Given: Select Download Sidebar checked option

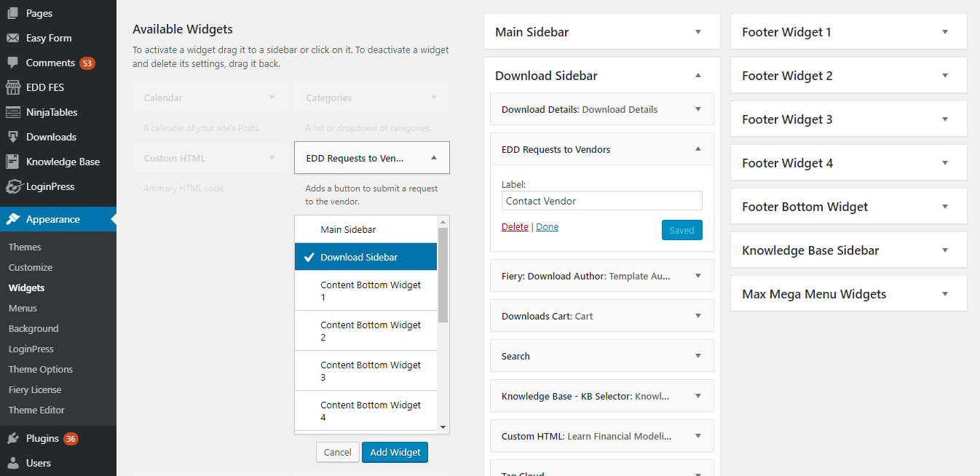Looking at the screenshot, I should tap(365, 257).
